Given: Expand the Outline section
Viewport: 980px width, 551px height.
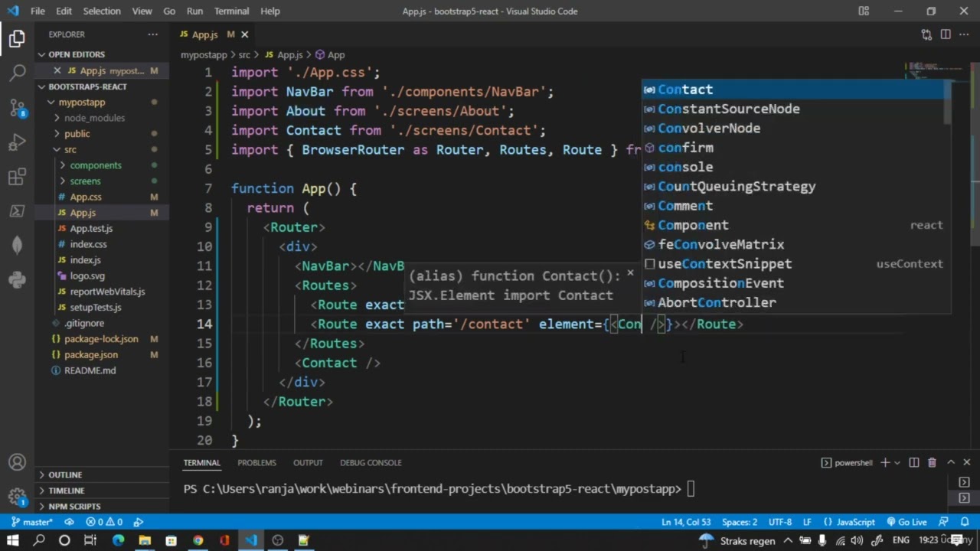Looking at the screenshot, I should tap(103, 474).
